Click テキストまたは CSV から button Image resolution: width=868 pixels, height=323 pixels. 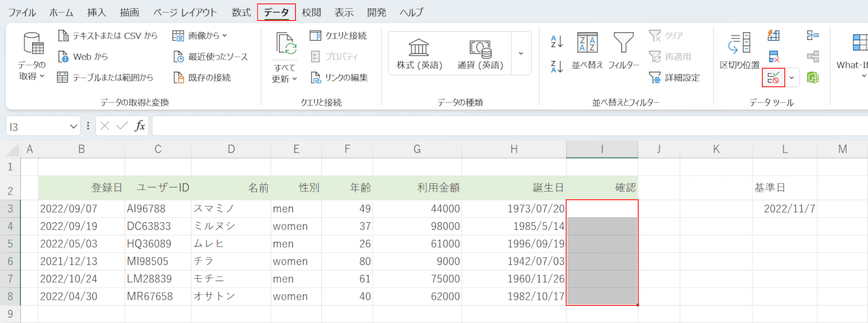108,36
